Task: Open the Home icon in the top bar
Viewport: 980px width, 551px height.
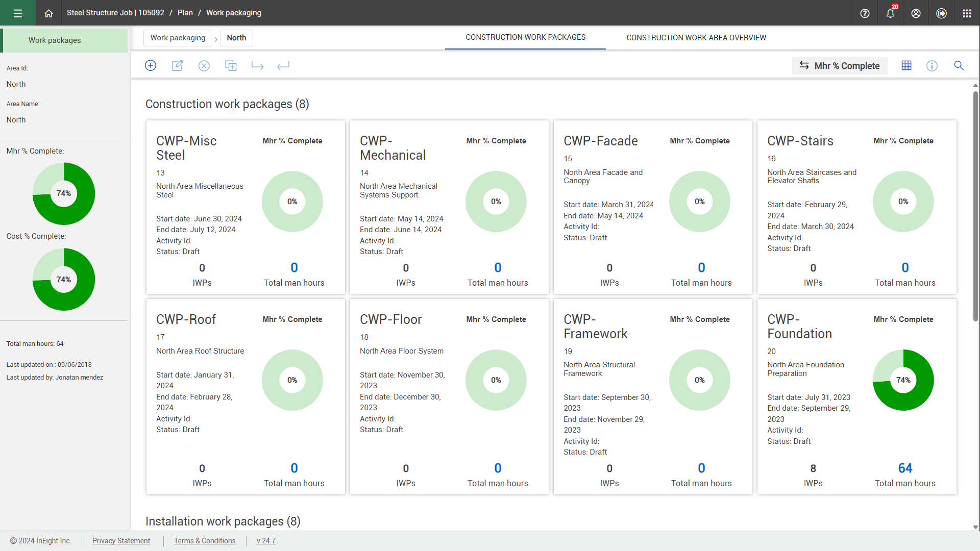Action: pyautogui.click(x=48, y=13)
